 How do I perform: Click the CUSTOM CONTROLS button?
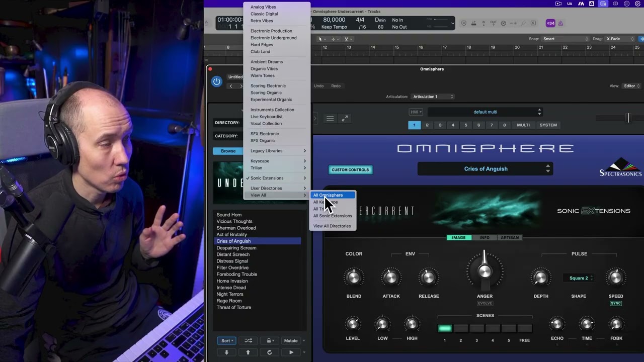(350, 170)
